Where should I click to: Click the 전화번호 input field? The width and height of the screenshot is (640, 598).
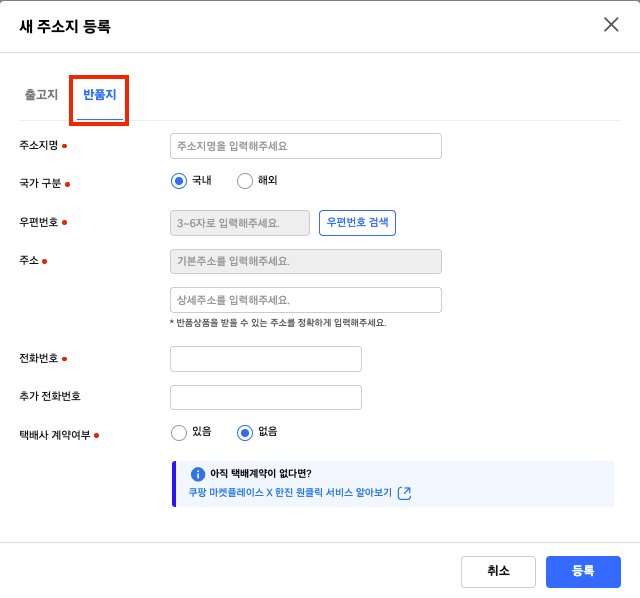[266, 359]
